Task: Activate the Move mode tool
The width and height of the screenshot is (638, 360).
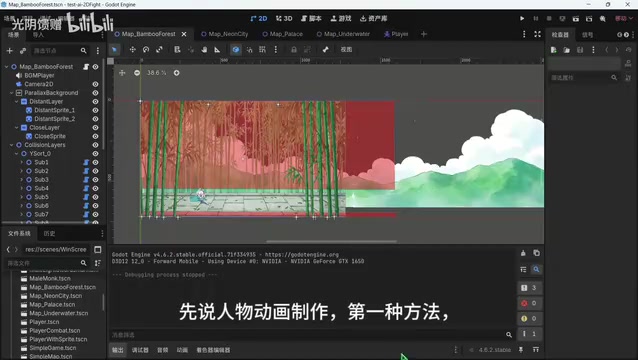Action: pyautogui.click(x=132, y=50)
